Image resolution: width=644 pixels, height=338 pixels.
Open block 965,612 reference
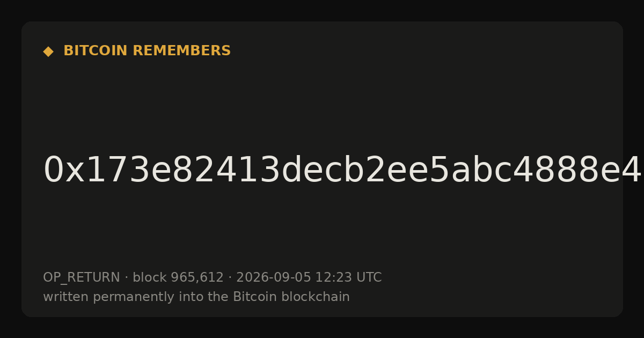click(178, 277)
